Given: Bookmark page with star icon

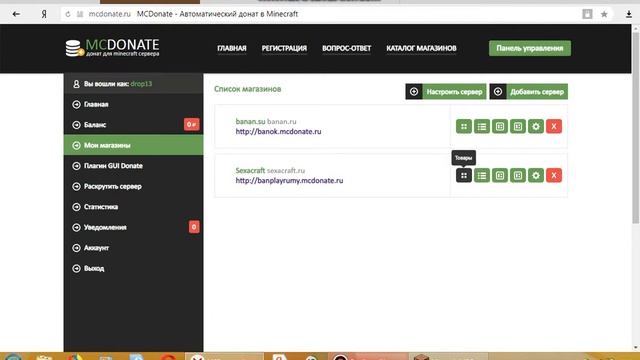Looking at the screenshot, I should coord(604,14).
